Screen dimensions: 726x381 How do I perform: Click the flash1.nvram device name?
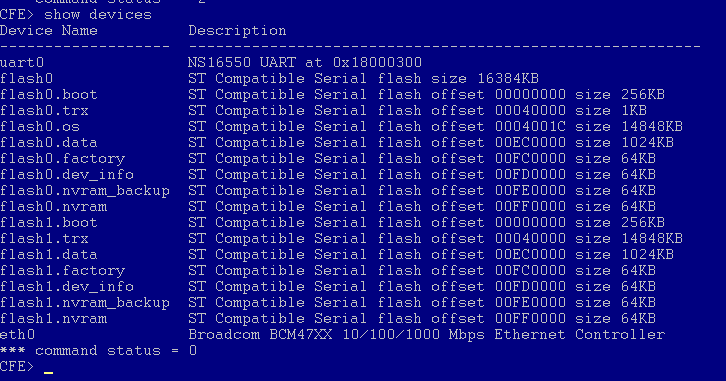coord(53,319)
